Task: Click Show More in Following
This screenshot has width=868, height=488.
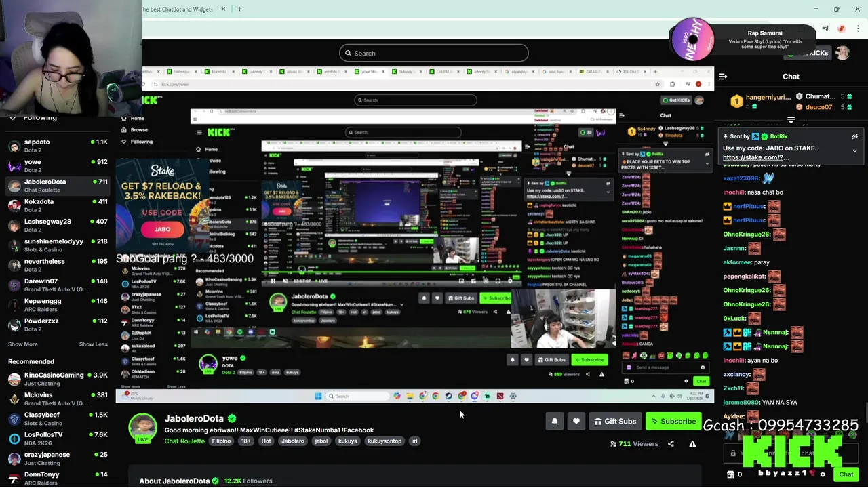Action: [22, 344]
